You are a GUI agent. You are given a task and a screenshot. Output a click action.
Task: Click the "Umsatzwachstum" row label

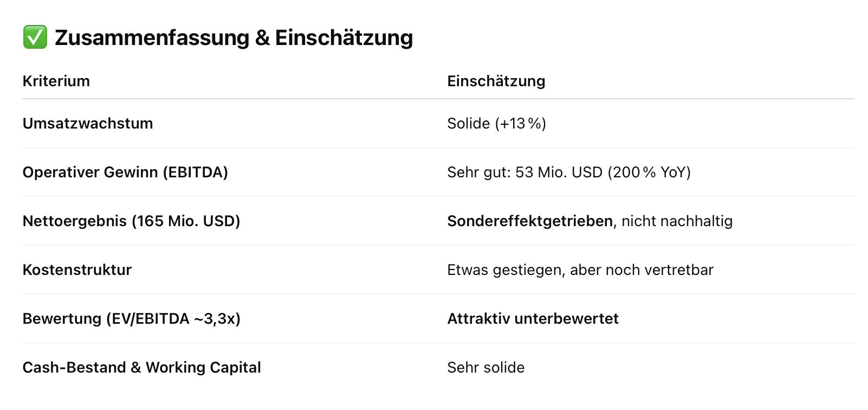coord(88,123)
